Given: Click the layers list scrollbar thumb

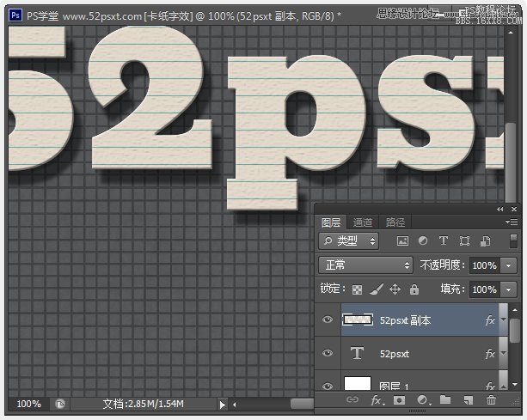Looking at the screenshot, I should 515,331.
